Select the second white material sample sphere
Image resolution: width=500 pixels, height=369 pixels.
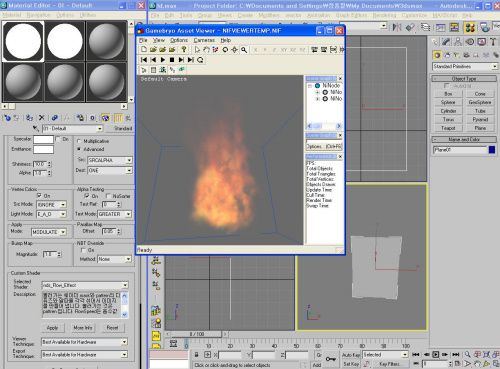65,41
